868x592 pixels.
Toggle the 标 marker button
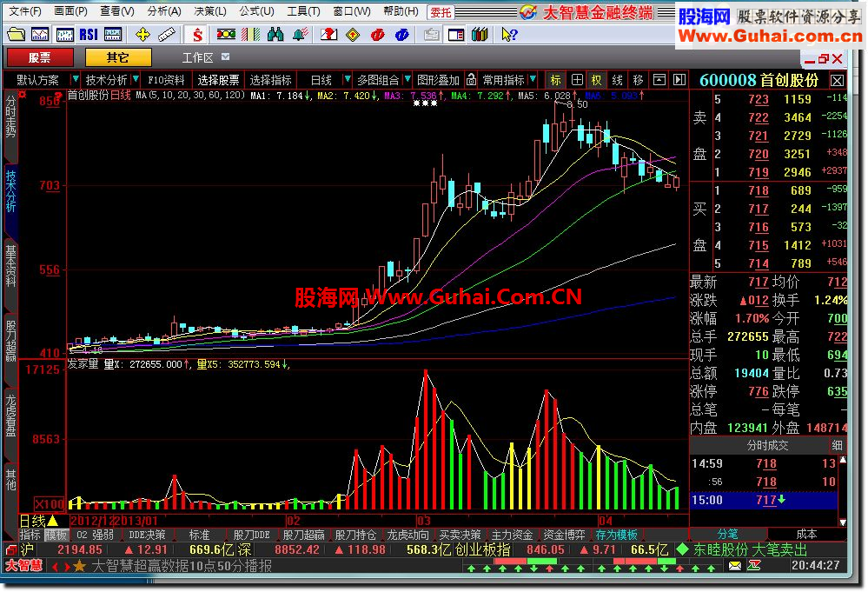pyautogui.click(x=555, y=80)
